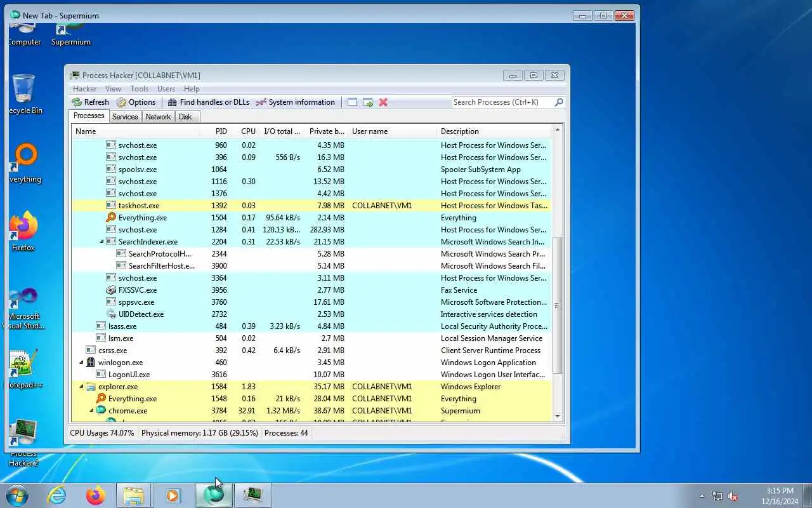Sort by Description column header
The height and width of the screenshot is (508, 812).
495,131
